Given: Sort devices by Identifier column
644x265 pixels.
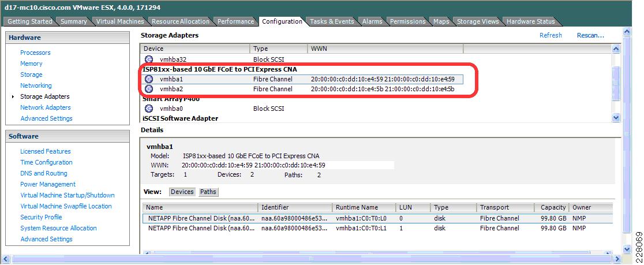Looking at the screenshot, I should 295,207.
